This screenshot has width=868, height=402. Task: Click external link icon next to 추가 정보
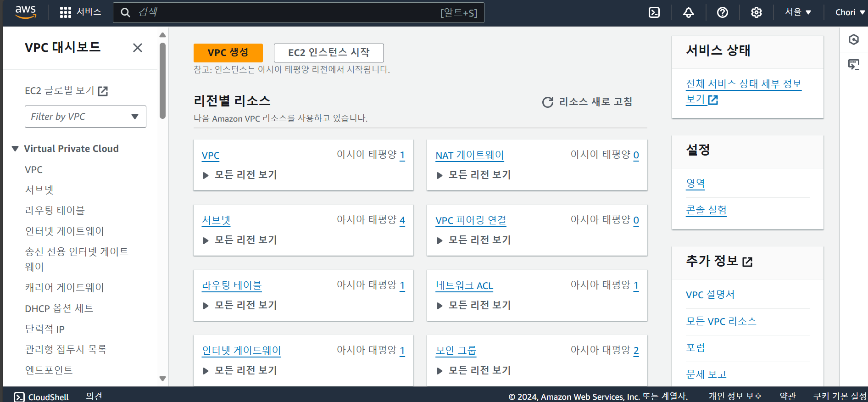[x=747, y=262]
